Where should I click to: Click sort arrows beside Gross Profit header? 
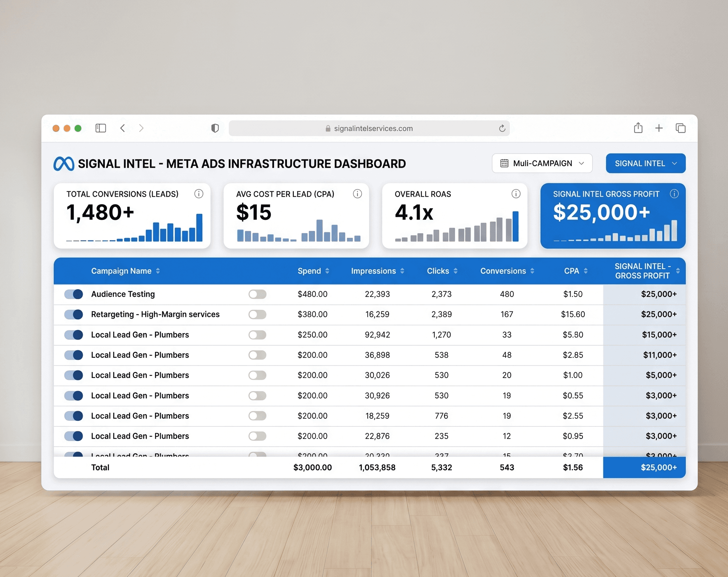[x=678, y=271]
